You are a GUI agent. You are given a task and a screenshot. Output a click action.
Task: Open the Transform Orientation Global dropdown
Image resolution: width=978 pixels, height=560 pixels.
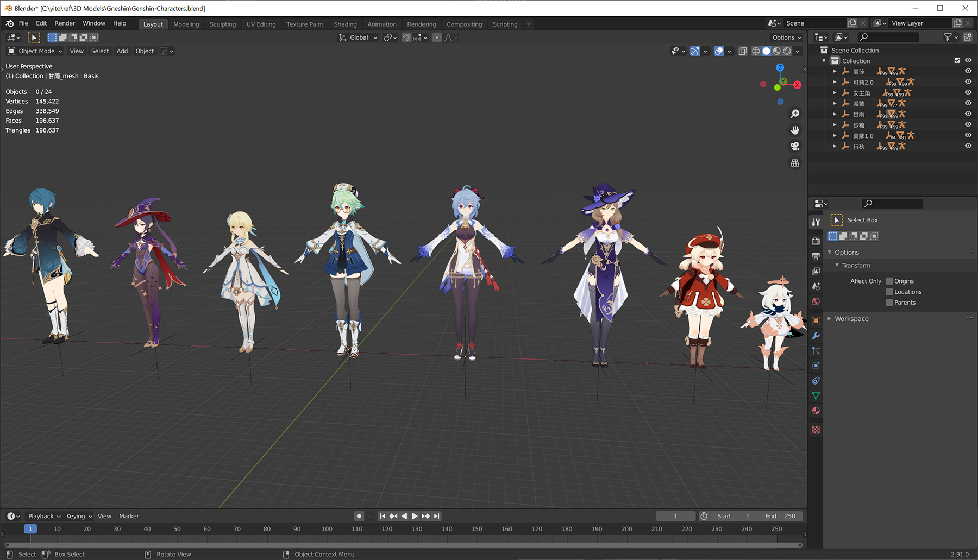point(358,37)
